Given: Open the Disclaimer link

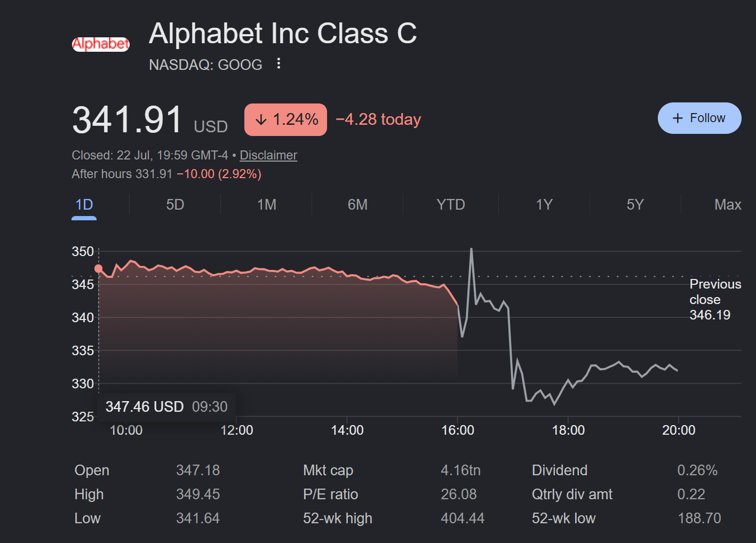Looking at the screenshot, I should coord(268,155).
